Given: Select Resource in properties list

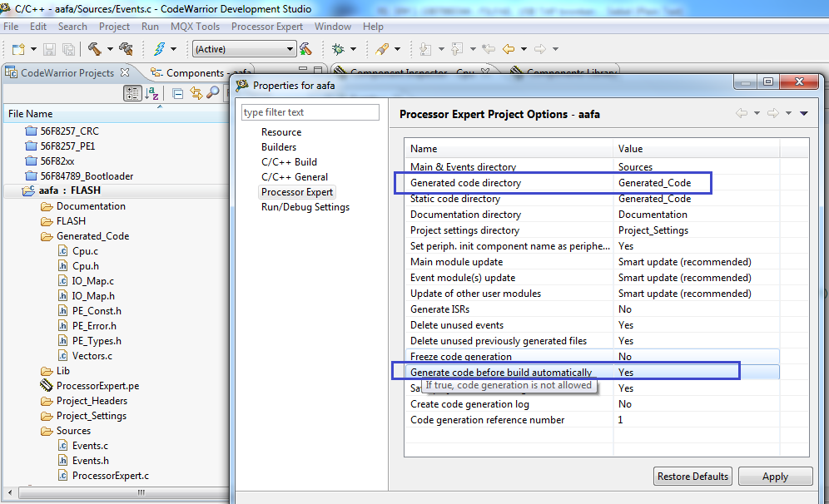Looking at the screenshot, I should 281,132.
